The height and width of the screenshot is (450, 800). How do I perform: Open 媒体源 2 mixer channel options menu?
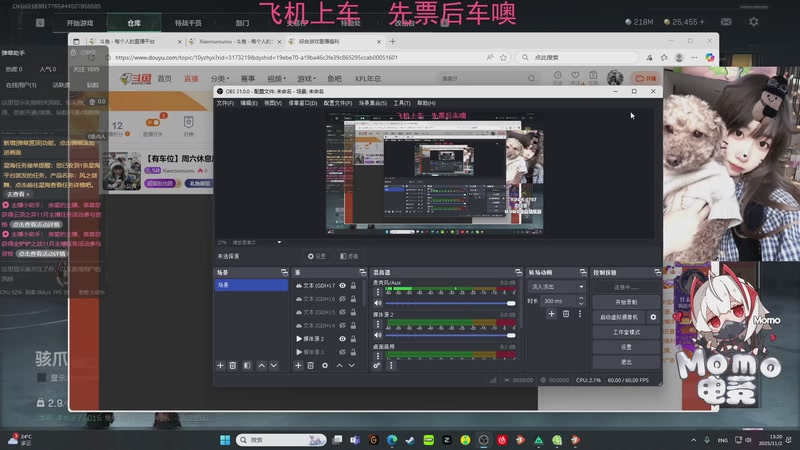point(378,324)
